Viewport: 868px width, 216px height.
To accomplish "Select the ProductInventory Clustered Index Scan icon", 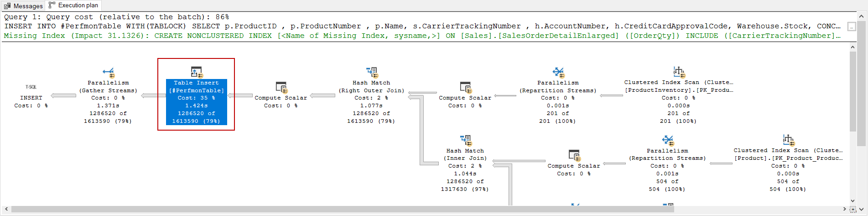I will (x=679, y=72).
